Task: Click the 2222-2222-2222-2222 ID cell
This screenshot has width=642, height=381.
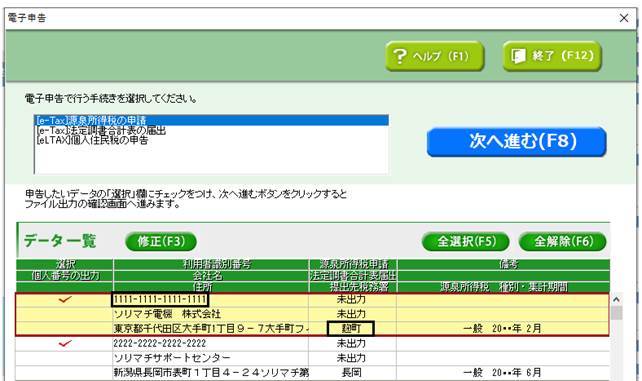Action: point(210,343)
